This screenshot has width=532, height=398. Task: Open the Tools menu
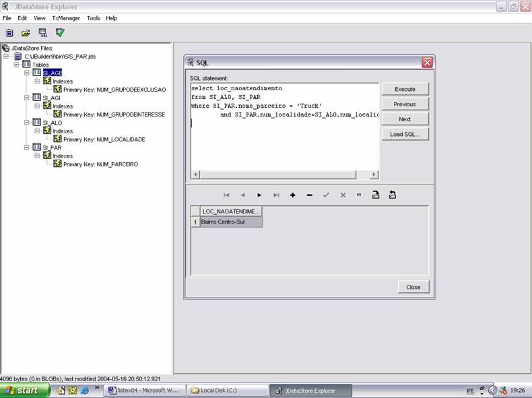click(x=94, y=18)
